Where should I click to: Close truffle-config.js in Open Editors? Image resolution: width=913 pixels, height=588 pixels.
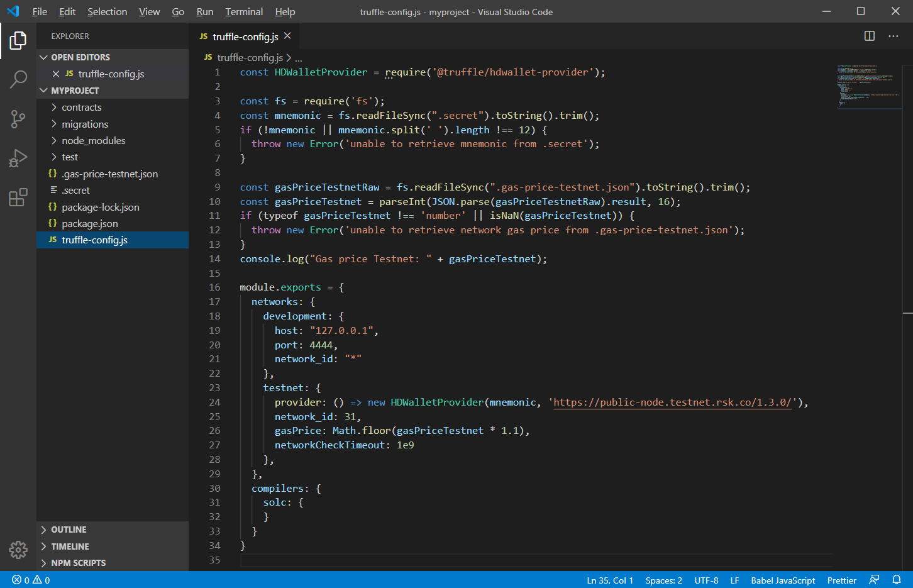pos(56,74)
